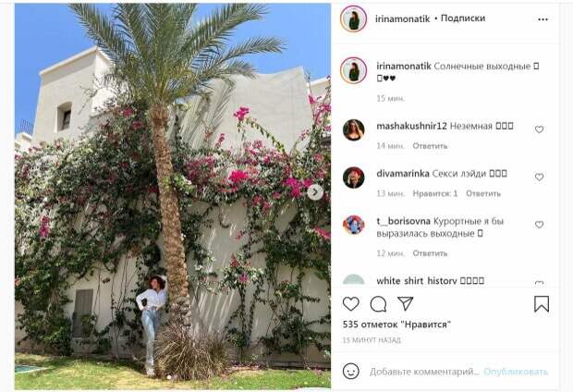View the 535 likes list

coord(396,325)
